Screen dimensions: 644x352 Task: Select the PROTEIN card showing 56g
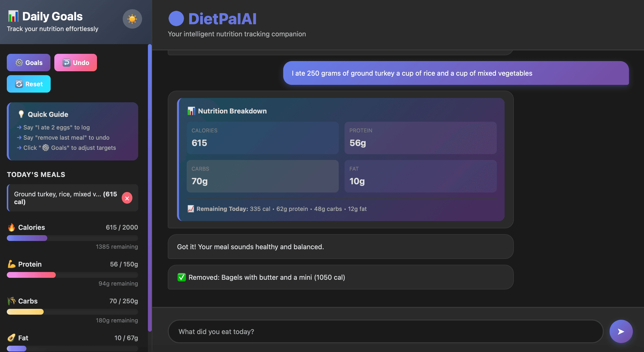click(x=420, y=138)
